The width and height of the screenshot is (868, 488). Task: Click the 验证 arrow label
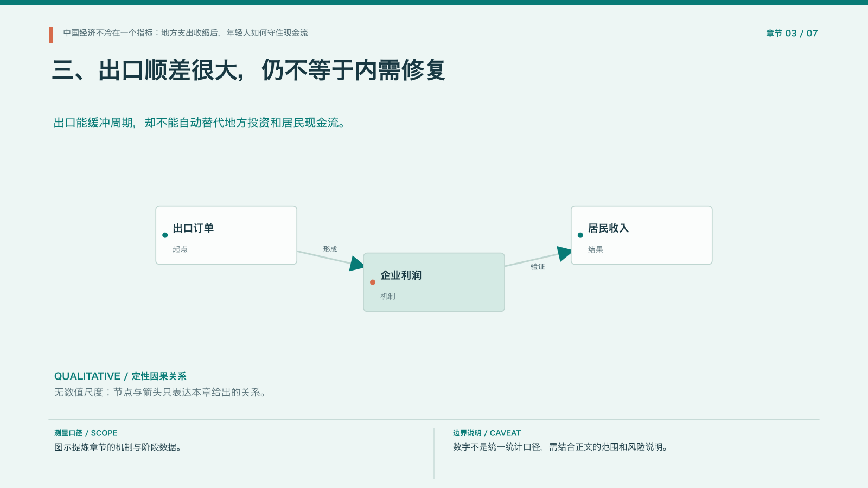pyautogui.click(x=538, y=267)
